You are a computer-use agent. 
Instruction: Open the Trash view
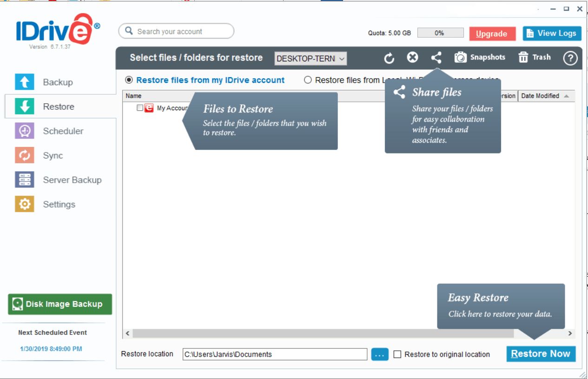tap(535, 57)
